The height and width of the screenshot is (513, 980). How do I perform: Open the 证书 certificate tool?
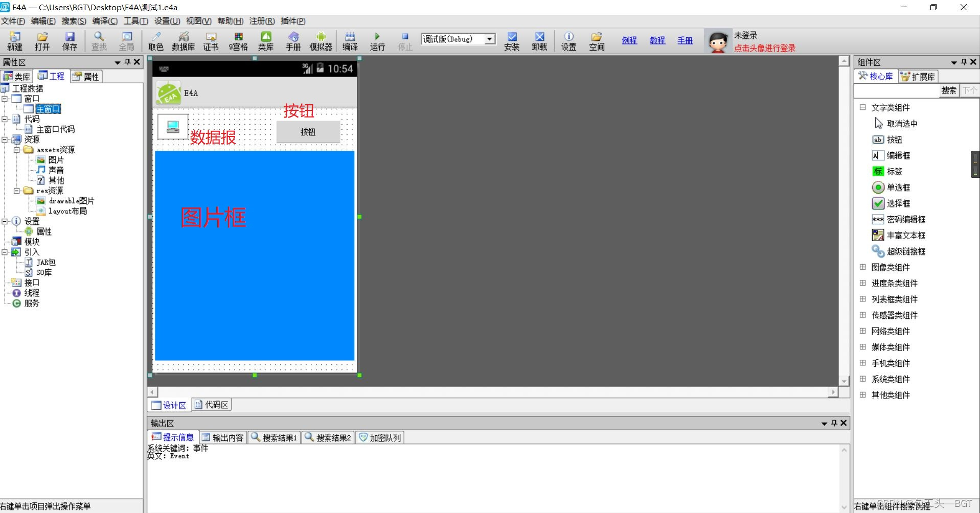point(211,41)
